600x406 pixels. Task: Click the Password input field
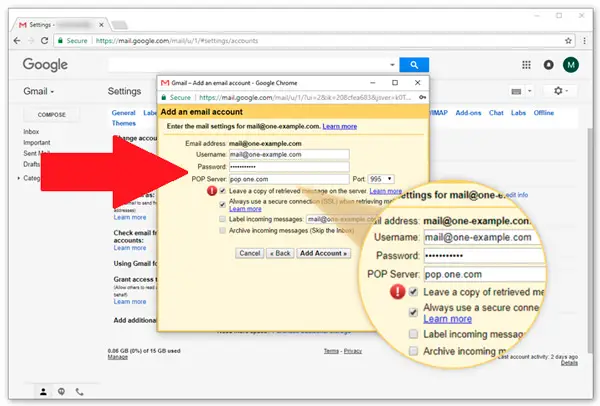point(289,167)
